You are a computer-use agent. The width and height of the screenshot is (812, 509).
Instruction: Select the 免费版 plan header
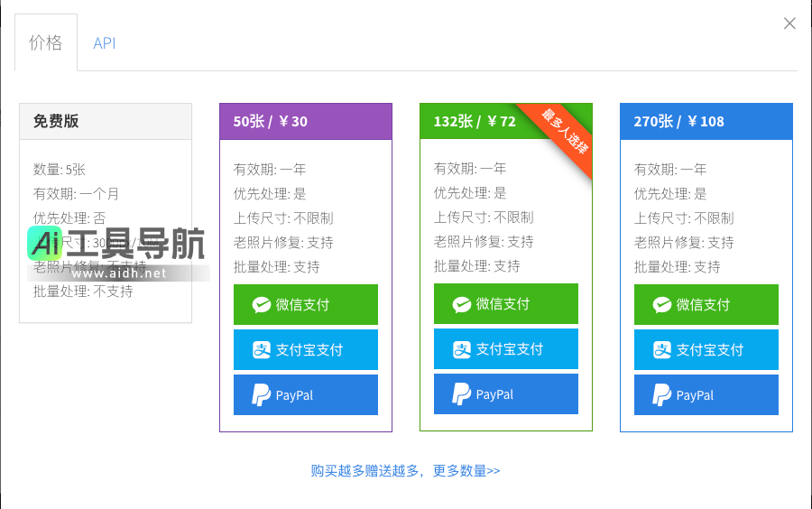coord(106,121)
